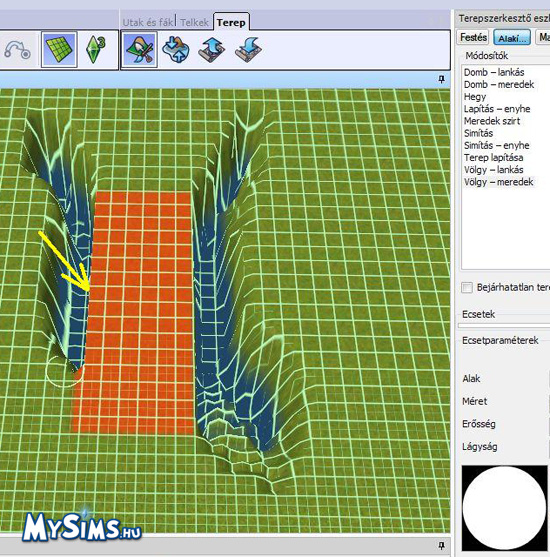Click the water level up-down arrows icon
The width and height of the screenshot is (550, 557).
[x=176, y=50]
